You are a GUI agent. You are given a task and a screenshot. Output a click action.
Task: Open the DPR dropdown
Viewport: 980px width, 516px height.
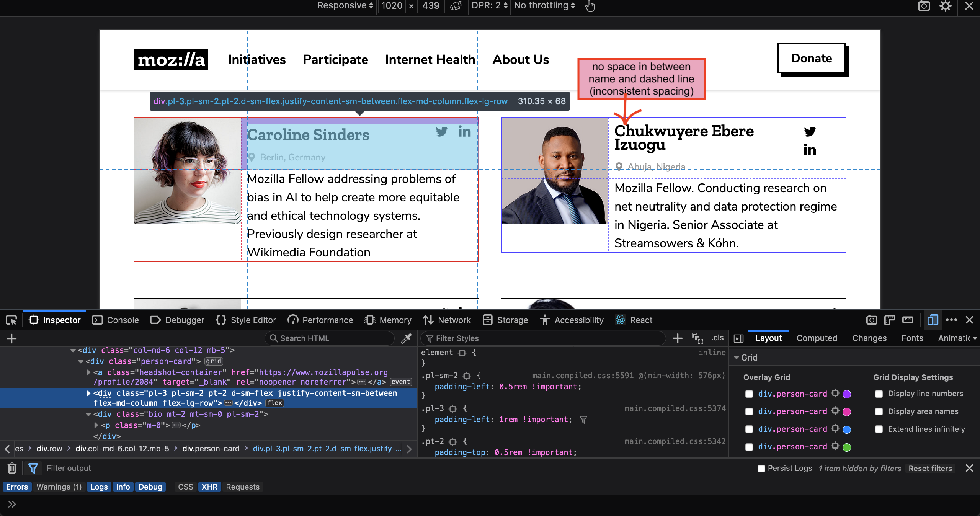pyautogui.click(x=489, y=5)
